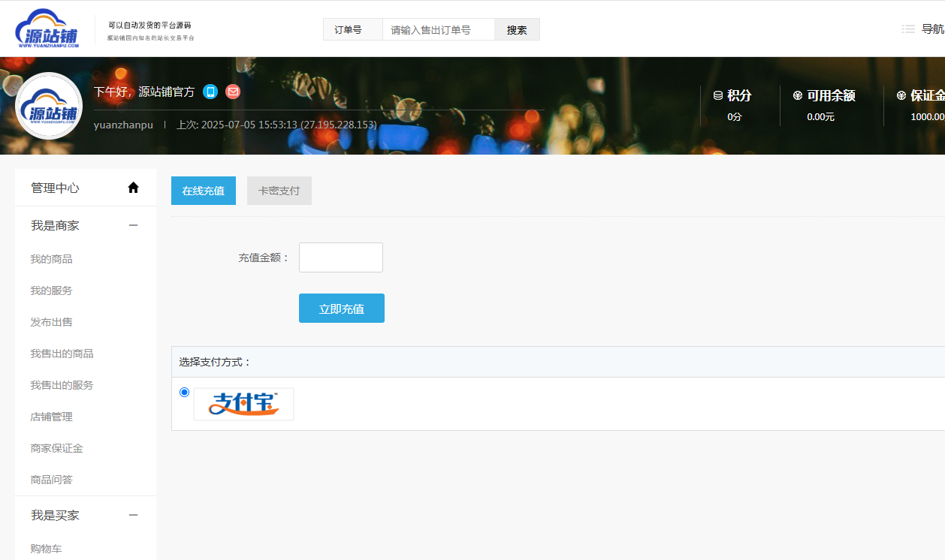Screen dimensions: 945x560
Task: Click the 立即充值 button
Action: coord(342,309)
